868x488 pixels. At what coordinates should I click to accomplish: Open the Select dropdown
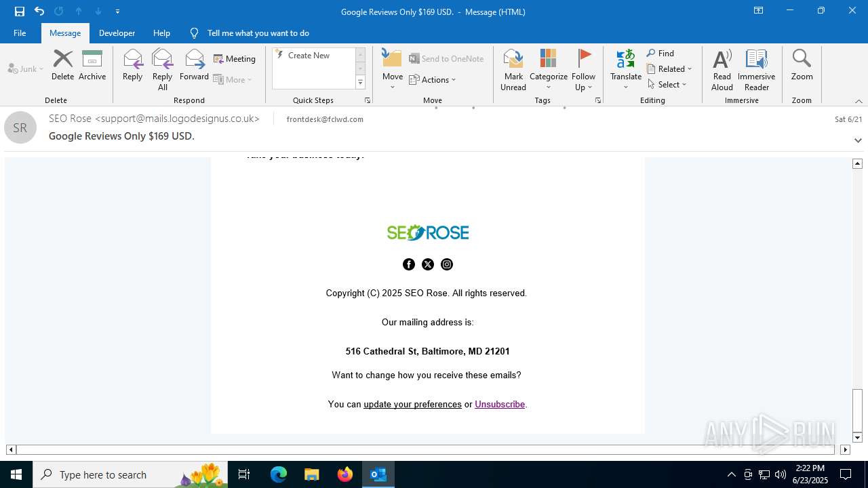[667, 85]
